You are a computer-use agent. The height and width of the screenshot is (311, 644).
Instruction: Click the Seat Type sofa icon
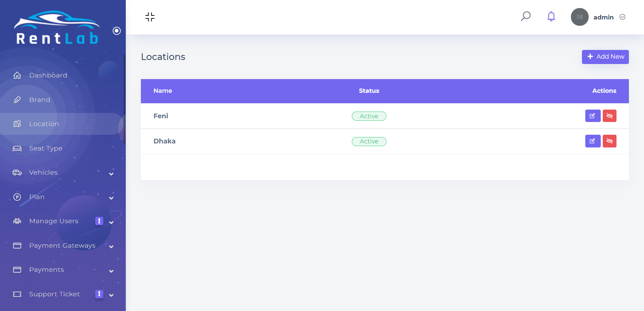click(x=17, y=148)
